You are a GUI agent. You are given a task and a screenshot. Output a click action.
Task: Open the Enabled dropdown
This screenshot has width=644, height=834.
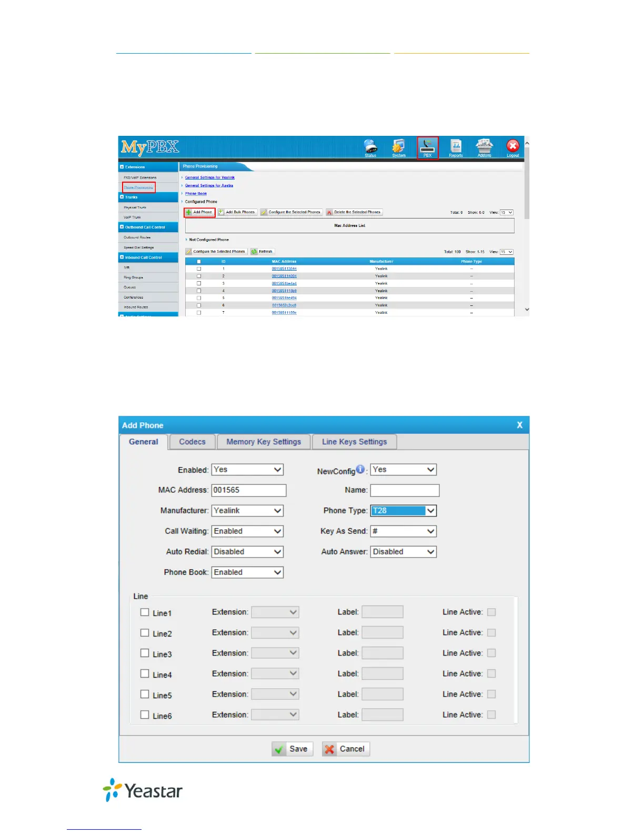click(247, 470)
